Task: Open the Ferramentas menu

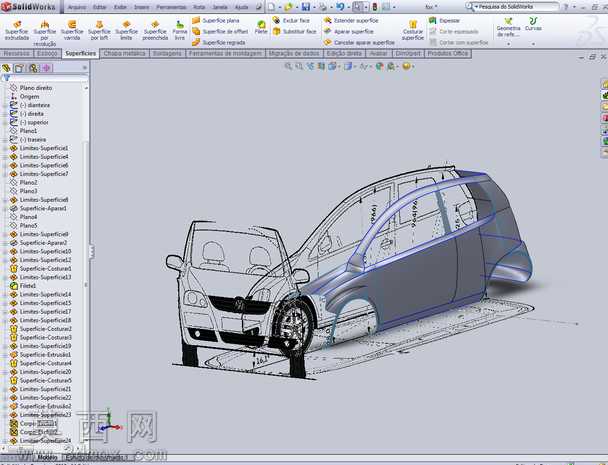Action: [x=171, y=7]
